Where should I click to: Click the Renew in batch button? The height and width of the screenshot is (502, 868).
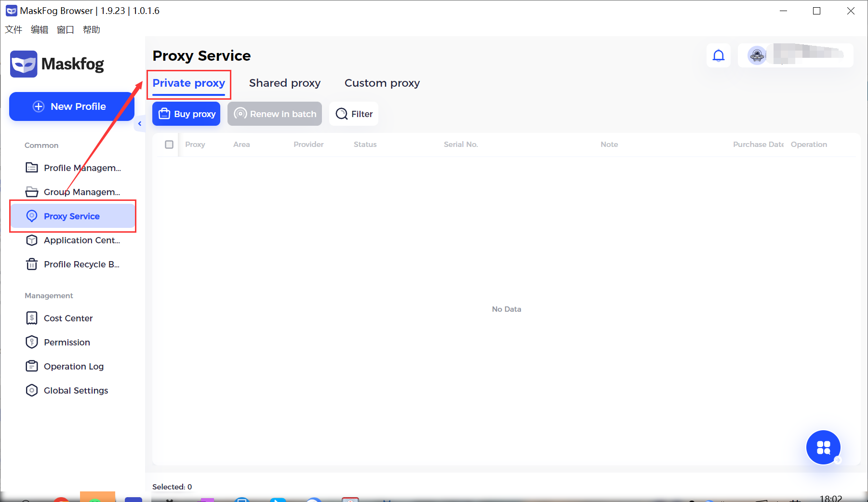coord(275,114)
